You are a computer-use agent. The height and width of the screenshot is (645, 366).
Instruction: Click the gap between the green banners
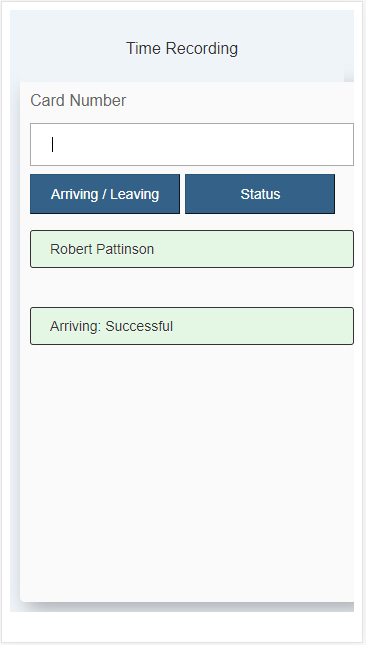coord(192,288)
